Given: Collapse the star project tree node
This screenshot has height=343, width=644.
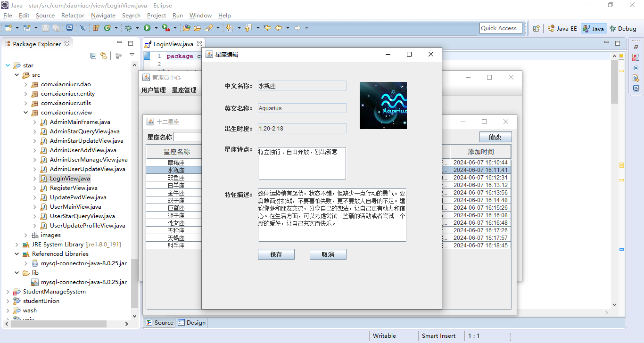Looking at the screenshot, I should tap(8, 65).
